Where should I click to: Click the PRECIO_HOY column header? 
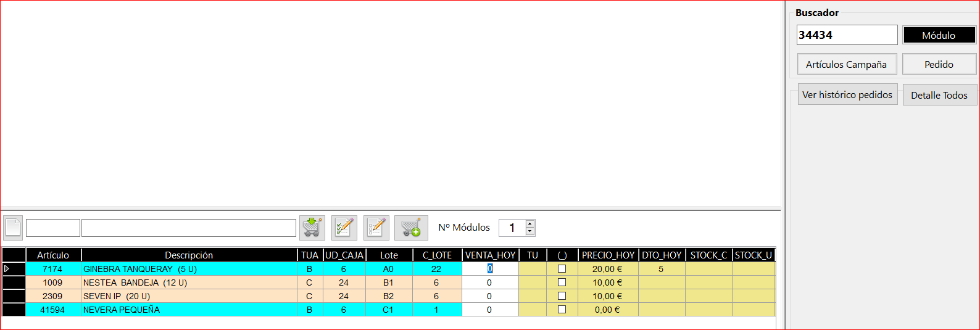pos(608,255)
